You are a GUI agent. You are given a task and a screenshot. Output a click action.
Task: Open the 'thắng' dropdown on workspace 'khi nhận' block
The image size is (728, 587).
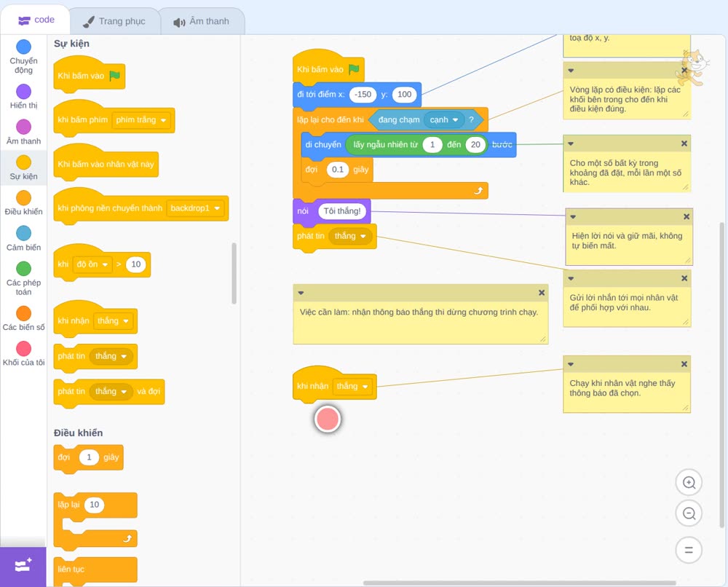tap(352, 387)
